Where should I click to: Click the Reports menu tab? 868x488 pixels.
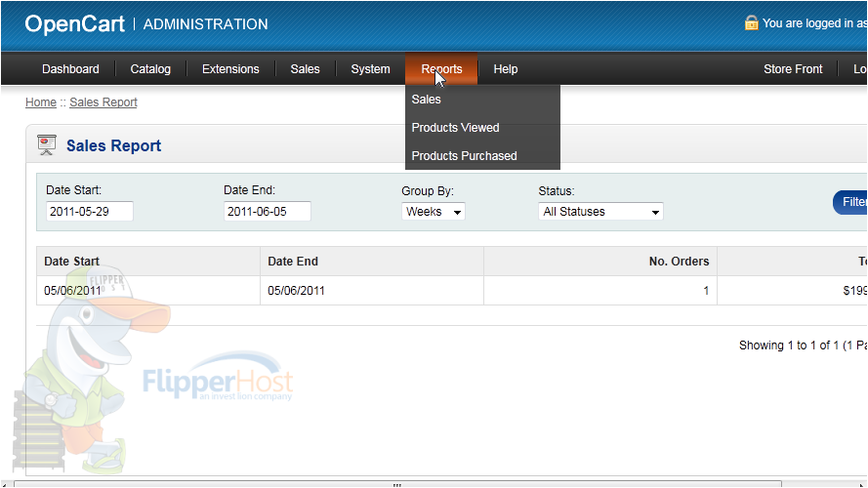441,69
